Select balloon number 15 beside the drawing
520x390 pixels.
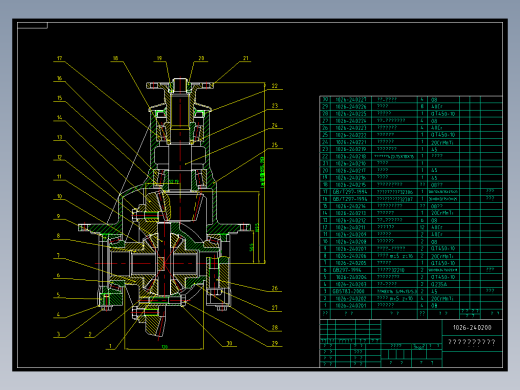click(x=59, y=98)
